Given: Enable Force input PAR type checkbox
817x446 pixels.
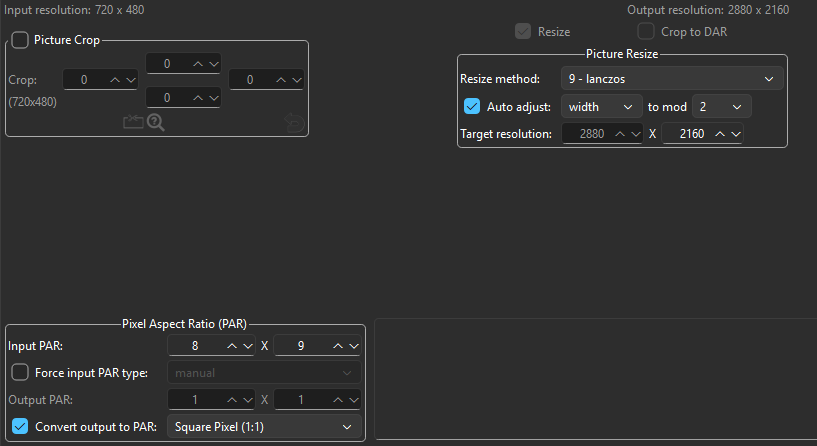Looking at the screenshot, I should pyautogui.click(x=20, y=373).
